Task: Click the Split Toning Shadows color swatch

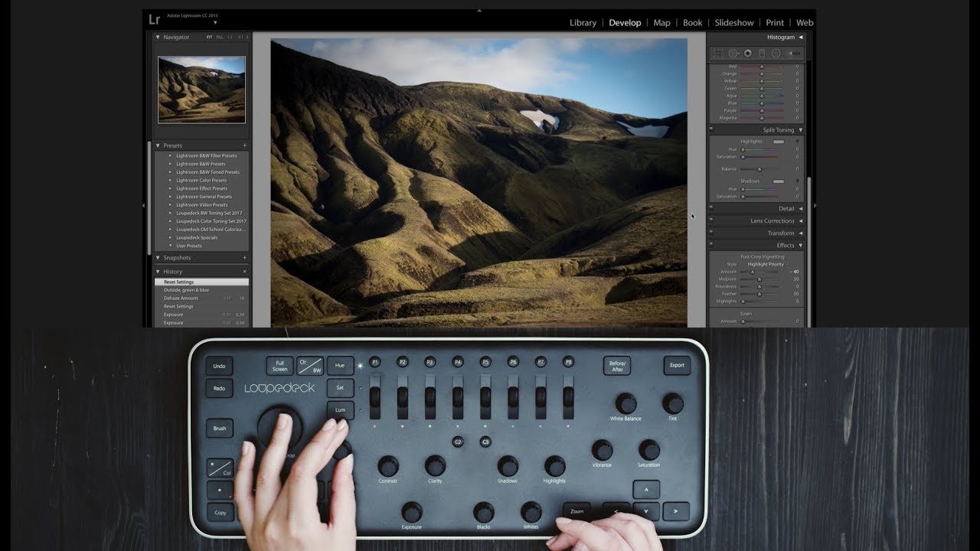Action: point(778,181)
